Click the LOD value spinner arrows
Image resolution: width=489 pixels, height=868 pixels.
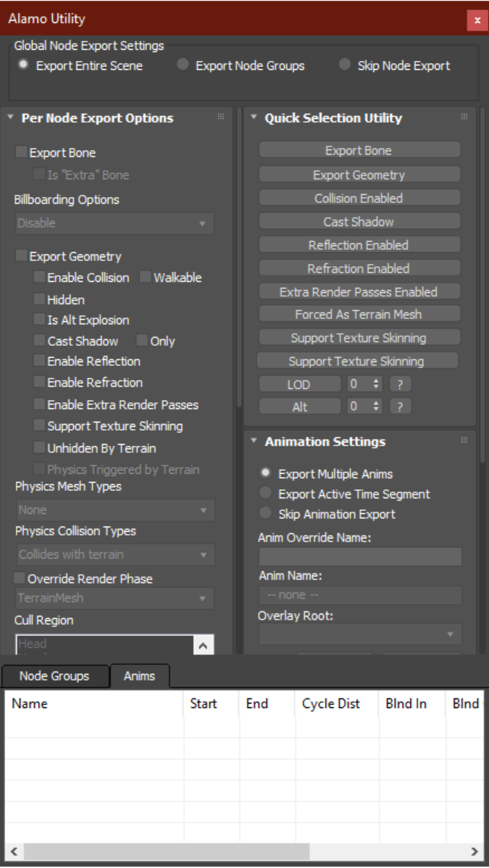pyautogui.click(x=377, y=385)
